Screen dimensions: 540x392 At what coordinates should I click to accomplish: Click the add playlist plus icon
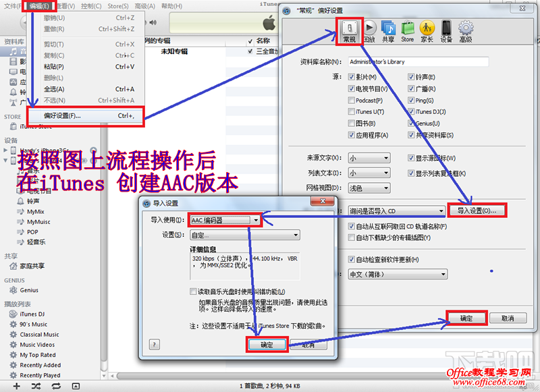click(16, 386)
